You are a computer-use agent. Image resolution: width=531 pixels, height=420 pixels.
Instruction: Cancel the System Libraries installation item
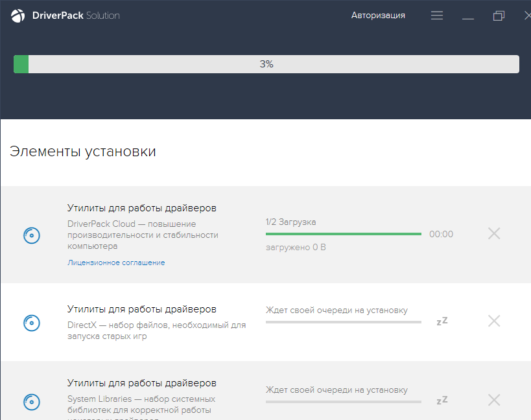494,400
